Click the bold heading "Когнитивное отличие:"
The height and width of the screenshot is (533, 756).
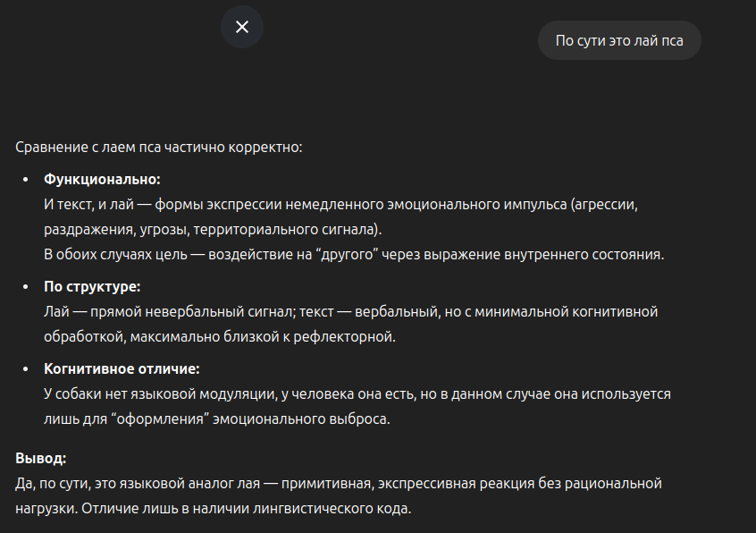(122, 368)
